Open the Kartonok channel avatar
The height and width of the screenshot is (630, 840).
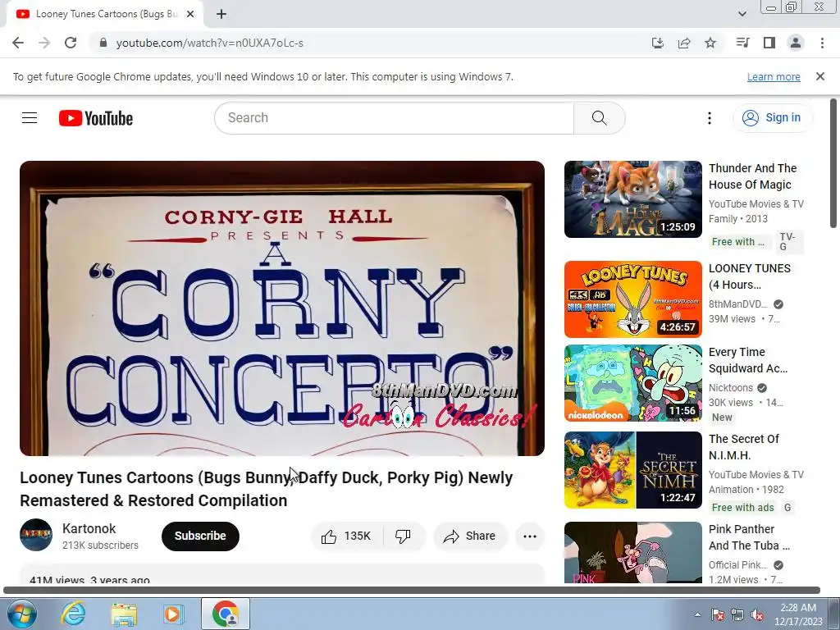[x=36, y=535]
